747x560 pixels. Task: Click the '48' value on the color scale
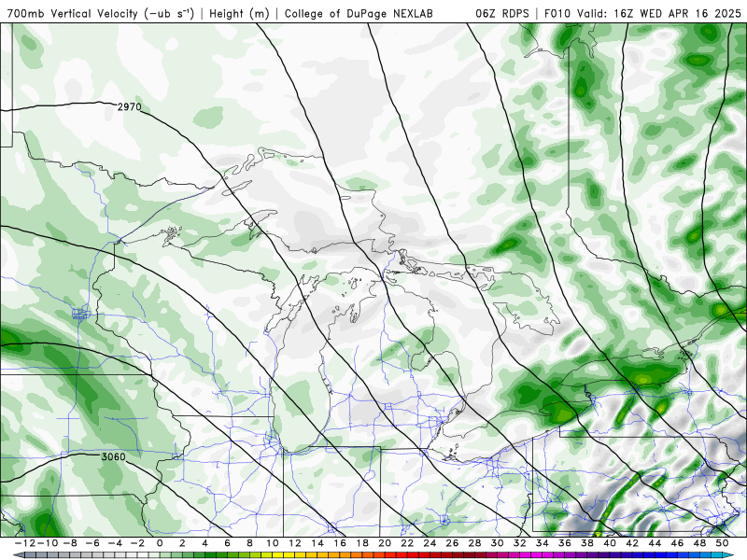tap(699, 543)
